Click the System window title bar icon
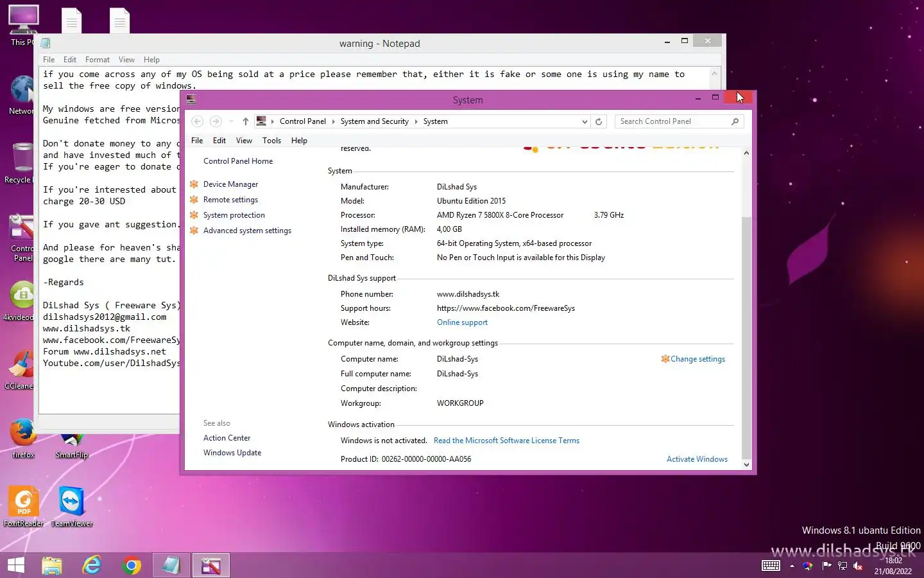924x578 pixels. pyautogui.click(x=191, y=100)
